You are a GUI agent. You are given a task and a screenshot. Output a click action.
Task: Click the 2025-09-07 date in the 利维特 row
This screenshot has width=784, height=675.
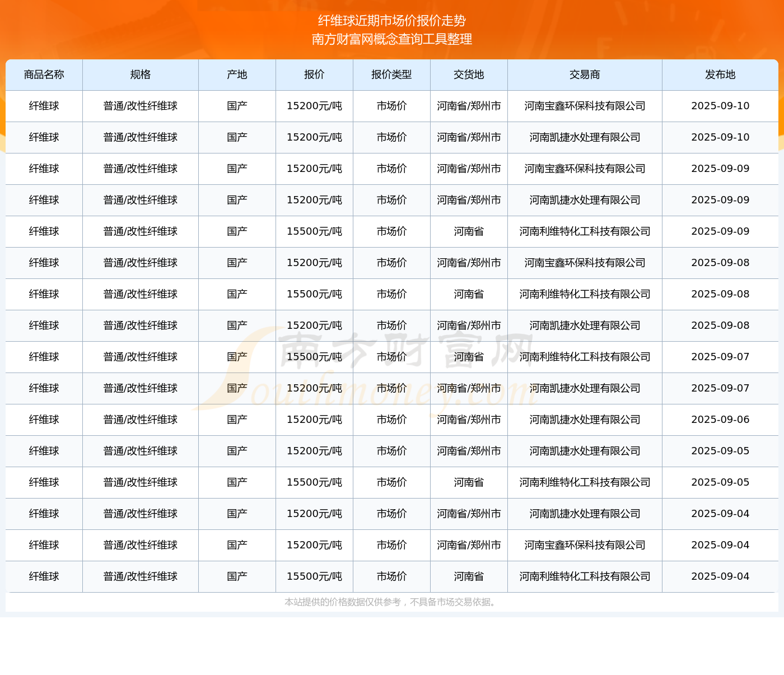[x=721, y=357]
